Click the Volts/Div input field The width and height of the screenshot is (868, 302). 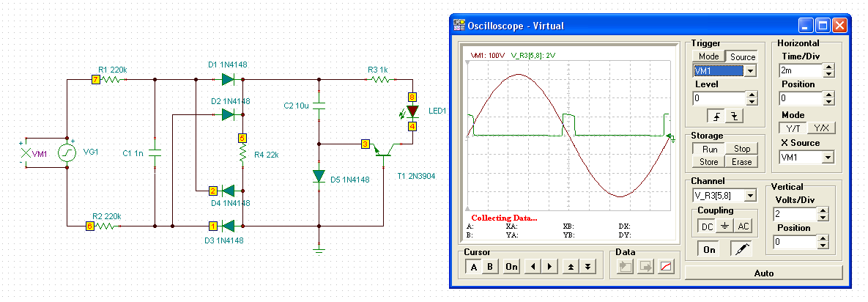tap(795, 214)
